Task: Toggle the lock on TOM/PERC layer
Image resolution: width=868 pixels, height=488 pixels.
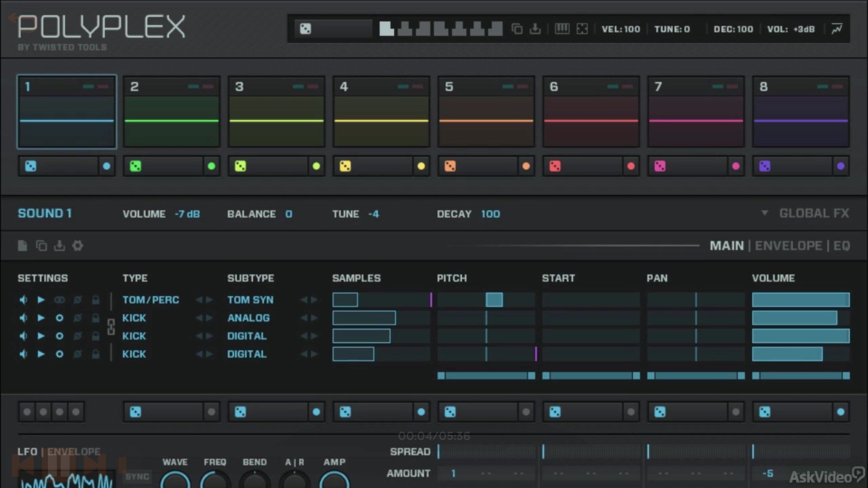Action: [x=95, y=300]
